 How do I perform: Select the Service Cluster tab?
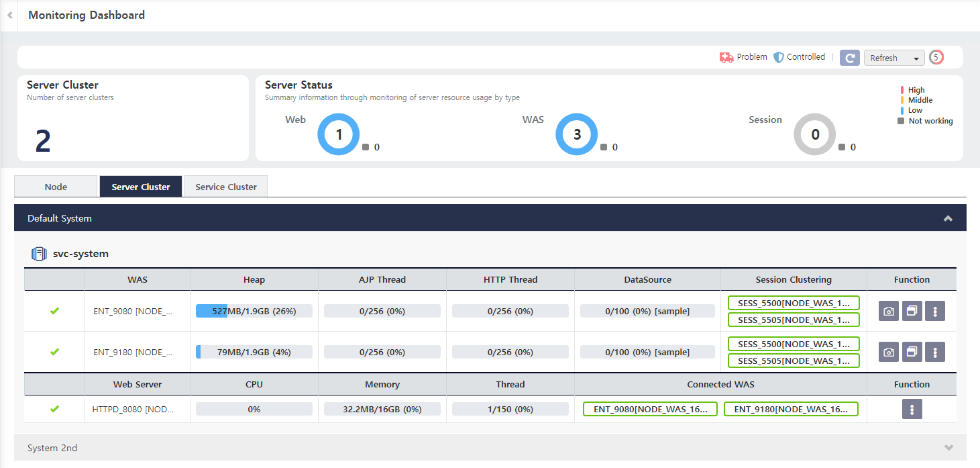[x=225, y=186]
